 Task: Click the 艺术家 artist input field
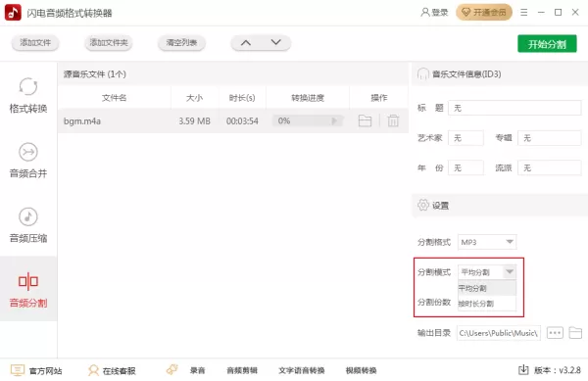click(465, 138)
